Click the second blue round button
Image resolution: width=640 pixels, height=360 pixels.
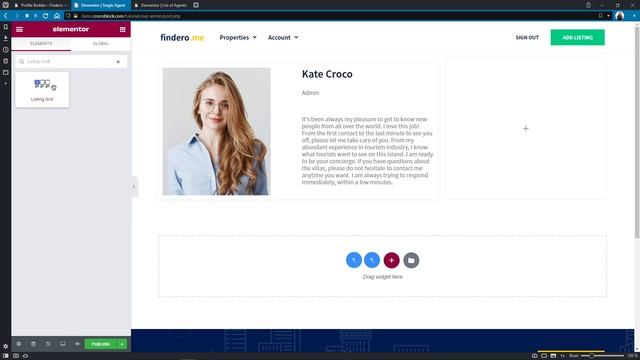pyautogui.click(x=372, y=260)
